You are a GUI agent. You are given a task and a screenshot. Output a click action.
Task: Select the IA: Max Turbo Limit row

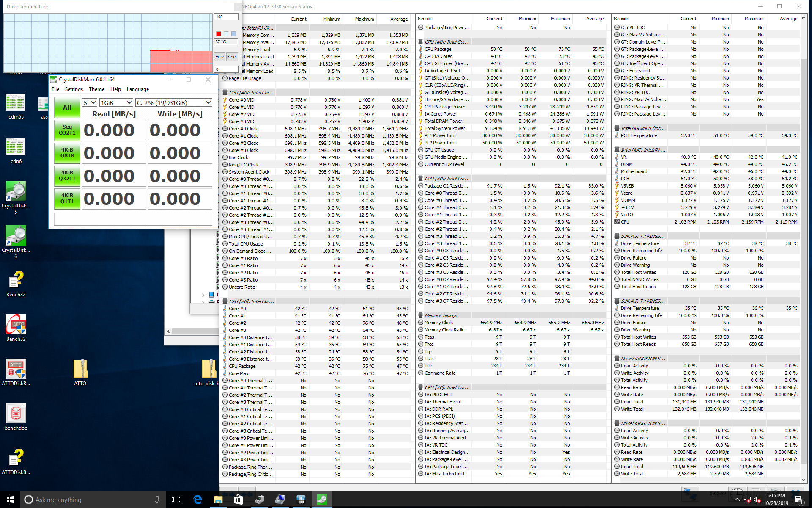click(513, 474)
